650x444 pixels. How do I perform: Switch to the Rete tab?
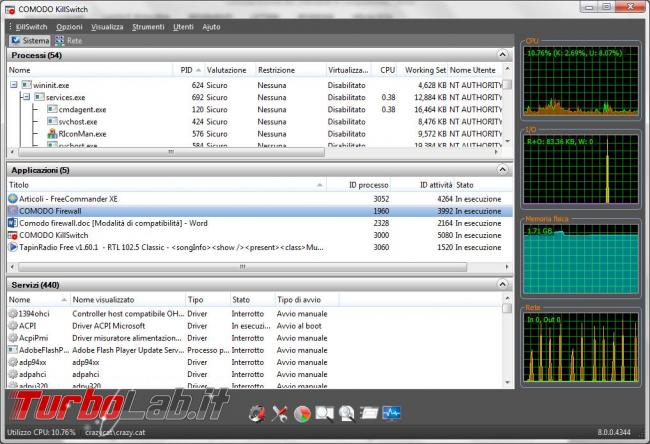(69, 41)
